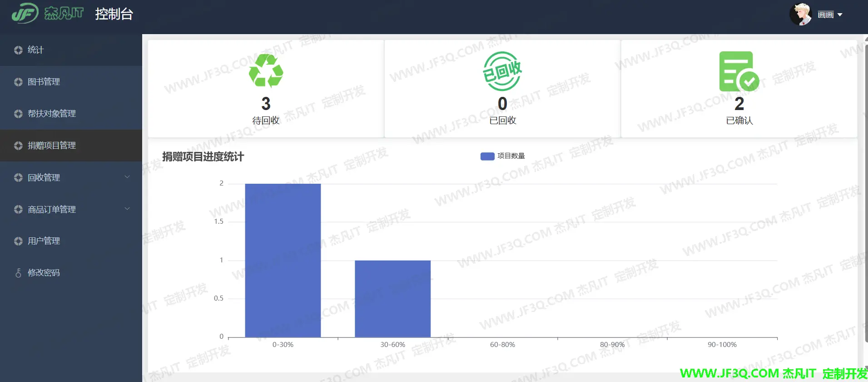Screen dimensions: 868x382
Task: Select the 捐赠项目管理 menu item
Action: point(52,146)
